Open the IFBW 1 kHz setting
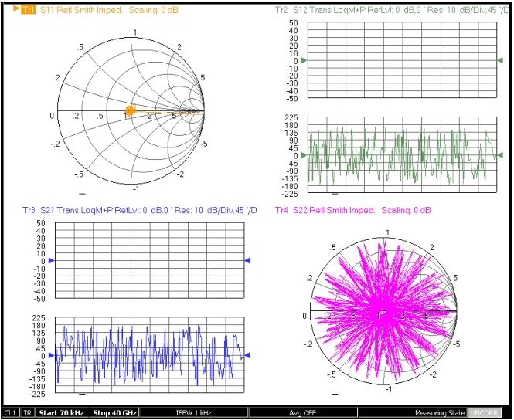514x420 pixels. coord(192,413)
